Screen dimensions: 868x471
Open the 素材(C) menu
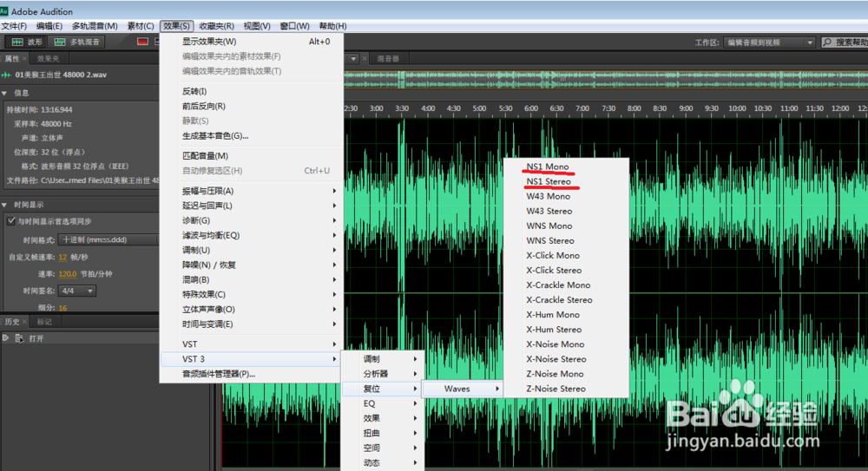140,26
